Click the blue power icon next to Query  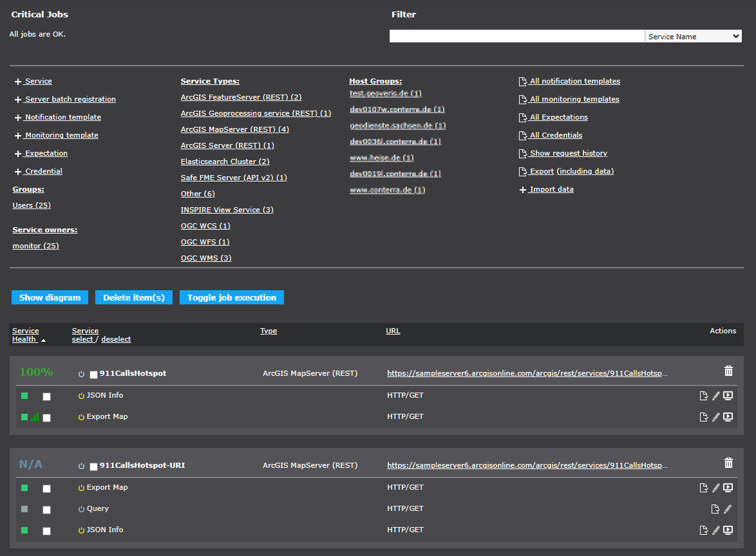click(81, 509)
